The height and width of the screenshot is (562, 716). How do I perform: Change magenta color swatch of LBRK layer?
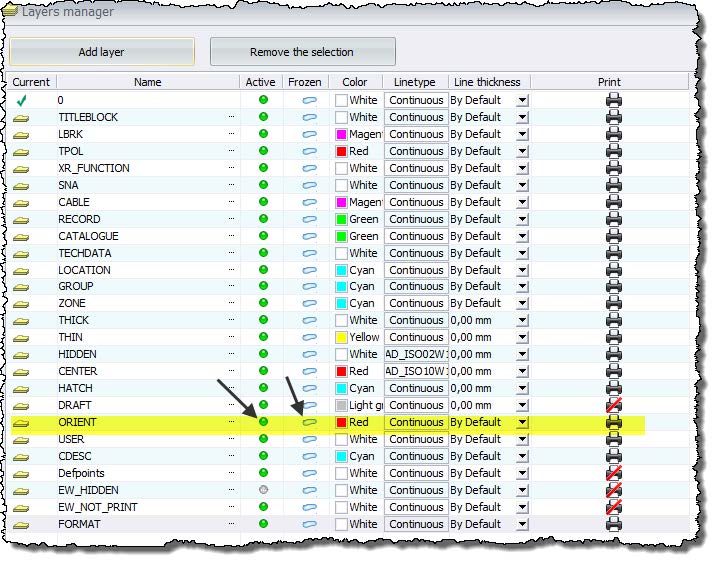tap(341, 134)
